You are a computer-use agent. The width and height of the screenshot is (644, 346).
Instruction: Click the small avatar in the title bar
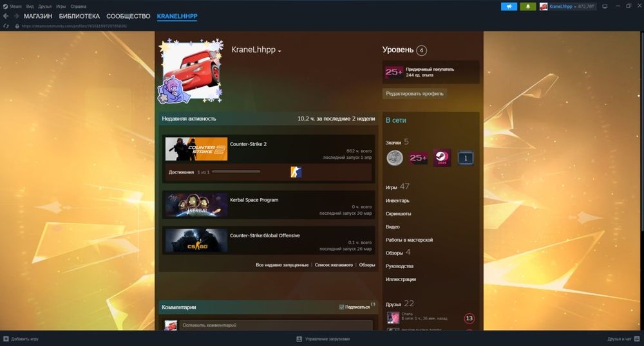pos(544,6)
